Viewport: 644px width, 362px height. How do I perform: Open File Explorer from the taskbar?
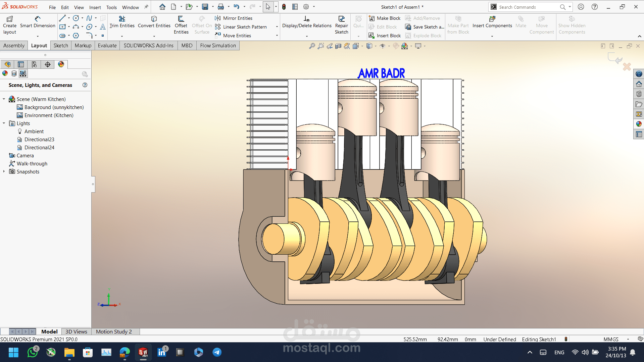[69, 352]
